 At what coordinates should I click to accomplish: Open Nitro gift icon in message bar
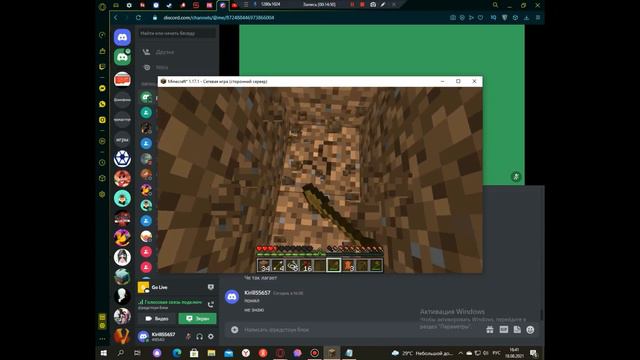490,329
